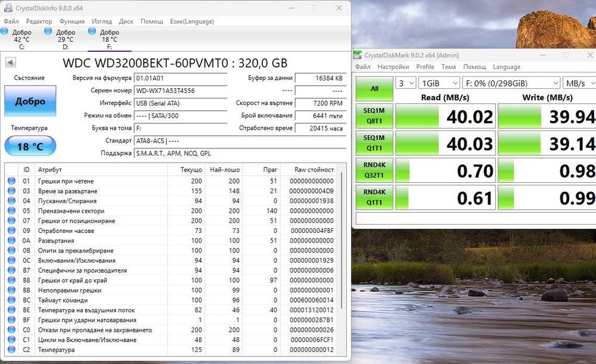Open Изглед menu in CrystalDiskInfo
The image size is (596, 364).
tap(102, 21)
